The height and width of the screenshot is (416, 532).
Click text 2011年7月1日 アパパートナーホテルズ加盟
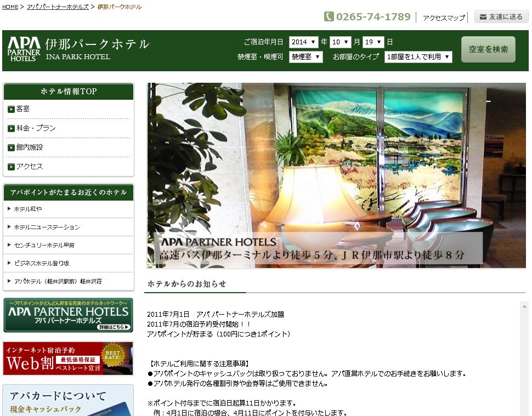[216, 314]
